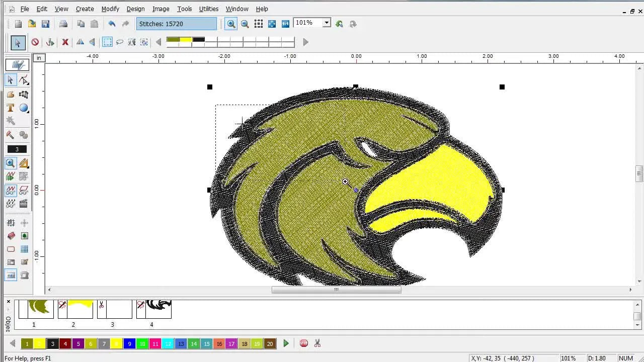
Task: Click the Zoom In magnifier in top toolbar
Action: pyautogui.click(x=231, y=24)
